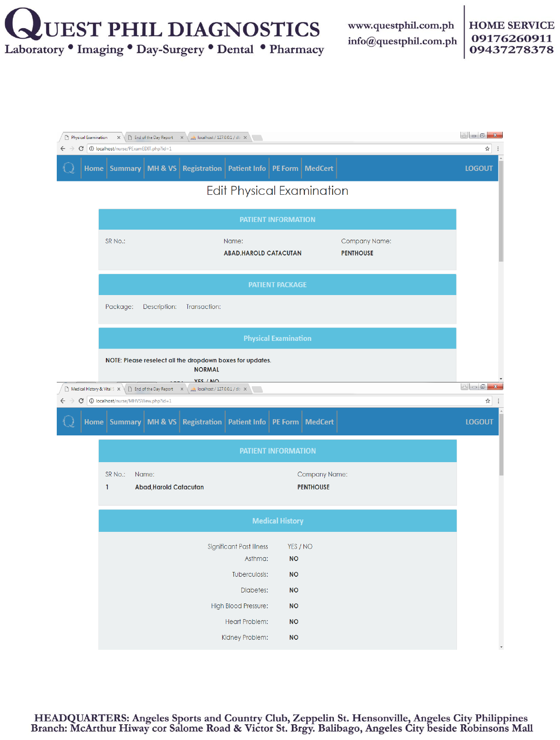This screenshot has height=740, width=560.
Task: Log out from the top browser page
Action: click(479, 169)
